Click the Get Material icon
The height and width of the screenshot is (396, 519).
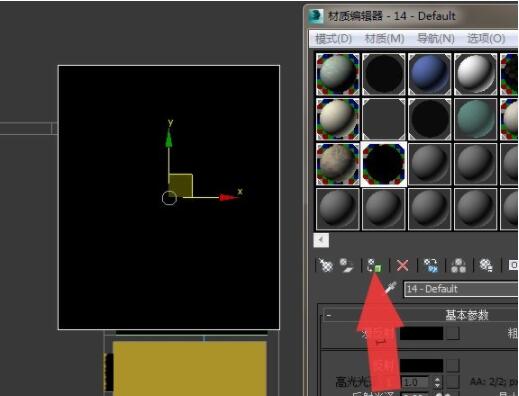(x=325, y=266)
